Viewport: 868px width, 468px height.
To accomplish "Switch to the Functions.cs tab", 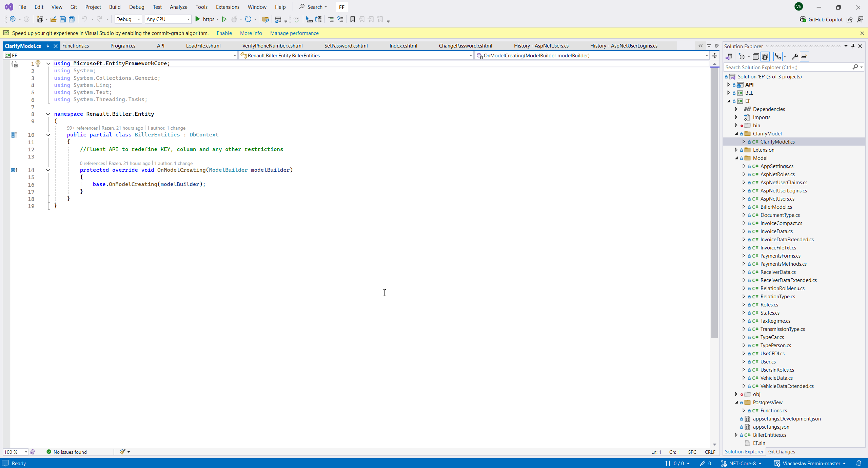I will point(75,45).
